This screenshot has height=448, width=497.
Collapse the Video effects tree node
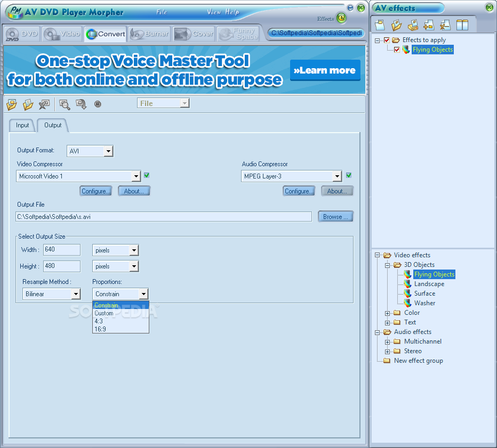tap(377, 255)
